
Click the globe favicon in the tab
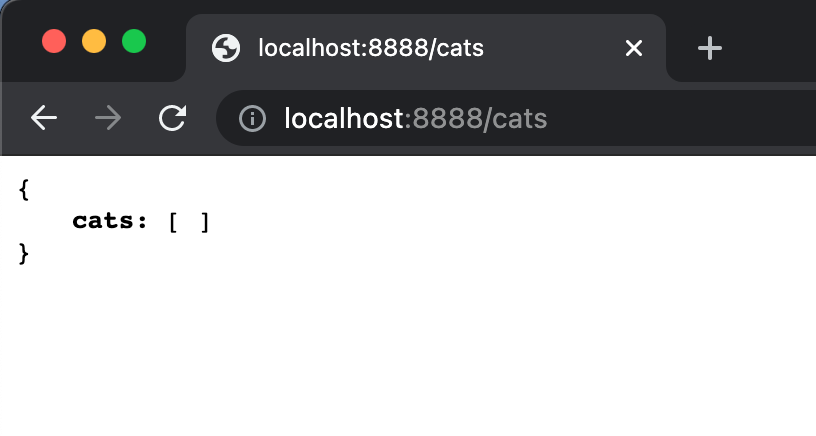click(226, 48)
